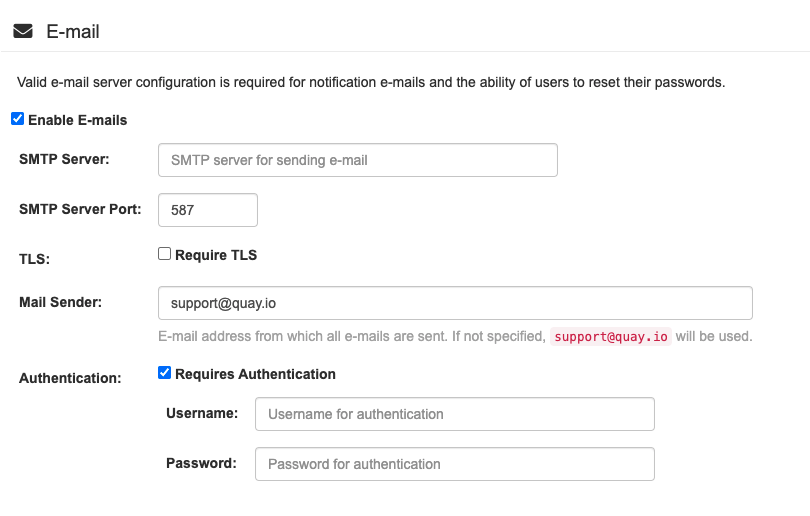Viewport: 810px width, 516px height.
Task: Click the envelope icon beside E-mail heading
Action: tap(23, 31)
